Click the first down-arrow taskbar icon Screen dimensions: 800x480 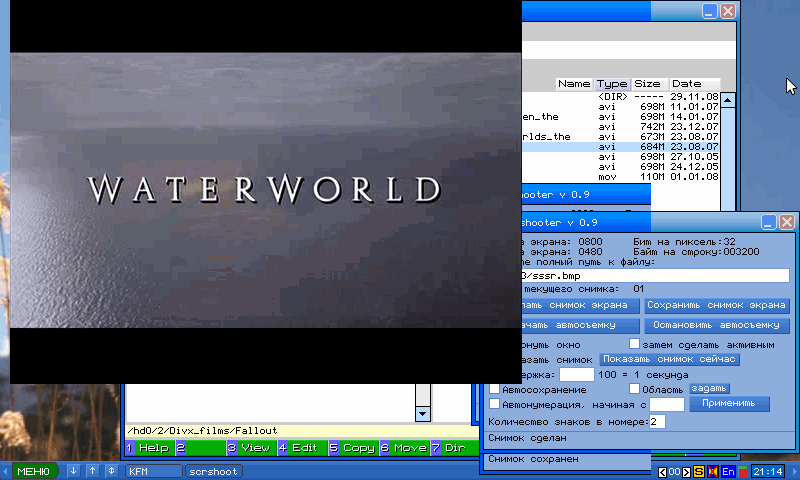74,471
